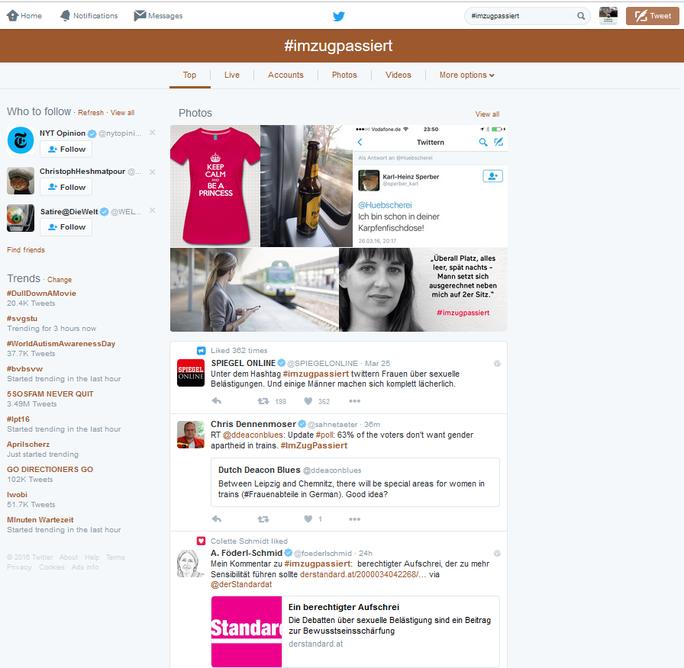Open the woman portrait quote photo
This screenshot has height=668, width=684.
423,290
